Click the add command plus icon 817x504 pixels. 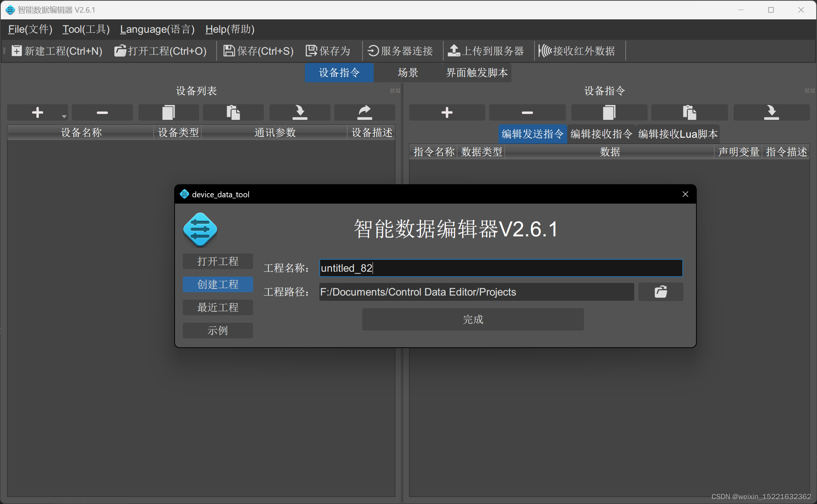(447, 112)
